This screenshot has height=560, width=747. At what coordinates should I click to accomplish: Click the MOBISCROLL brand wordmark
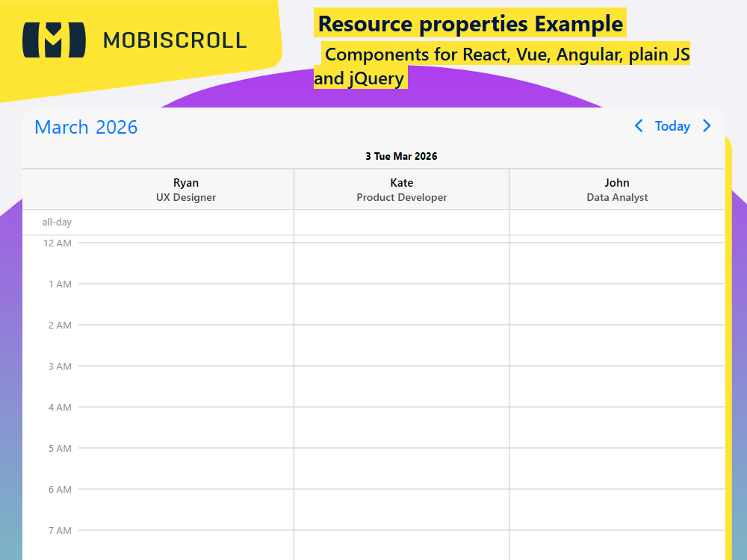(x=175, y=40)
